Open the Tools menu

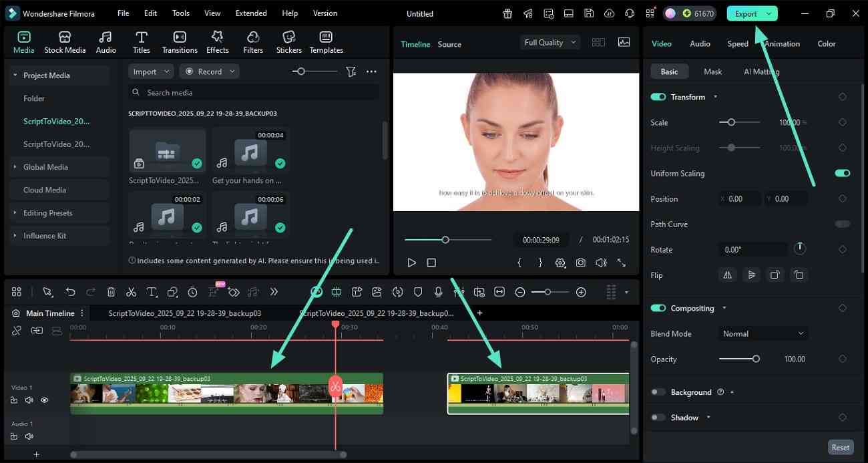[179, 13]
